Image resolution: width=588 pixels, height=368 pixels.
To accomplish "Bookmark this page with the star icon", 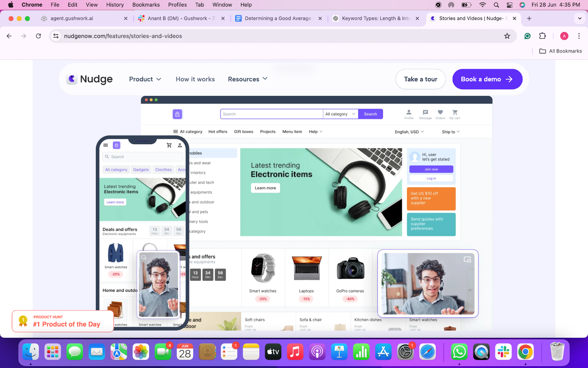I will 507,36.
